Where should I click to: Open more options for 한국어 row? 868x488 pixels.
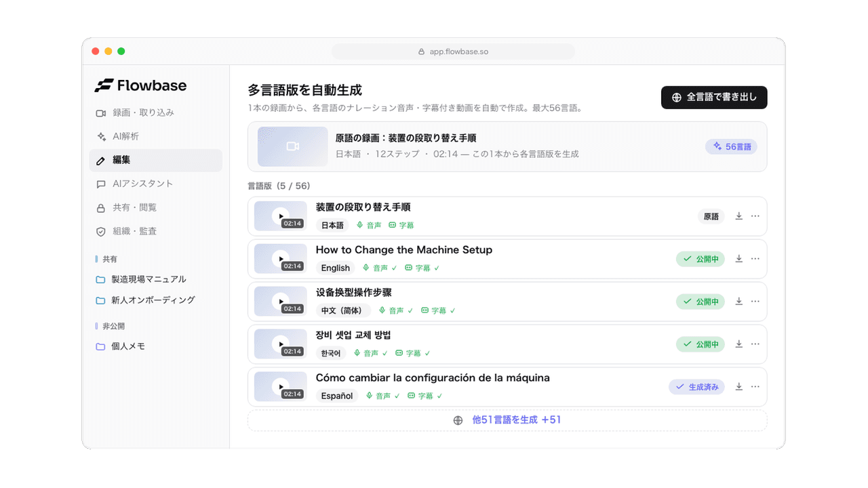(755, 344)
